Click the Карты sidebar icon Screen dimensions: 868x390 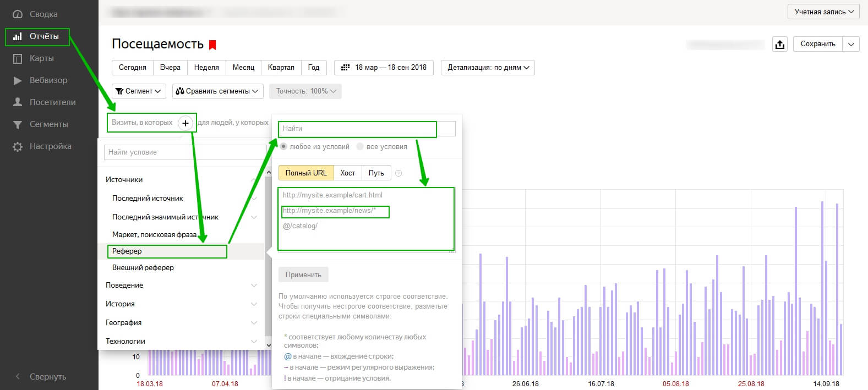[x=18, y=58]
